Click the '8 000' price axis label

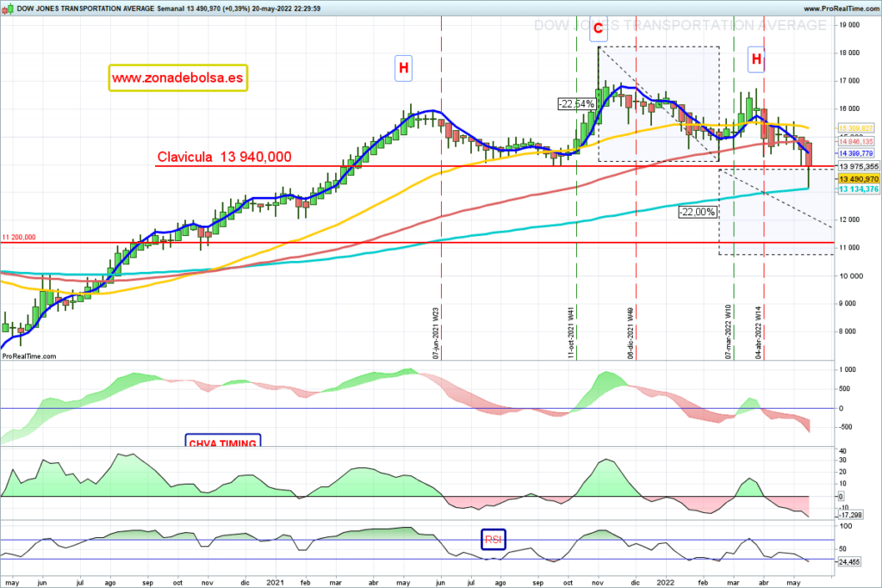(x=848, y=331)
